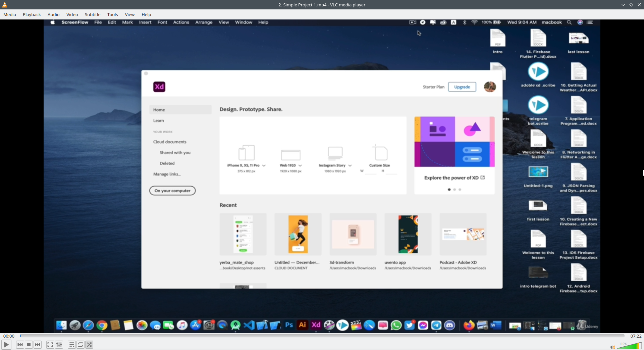Image resolution: width=644 pixels, height=350 pixels.
Task: Open the user profile avatar in XD
Action: click(490, 87)
